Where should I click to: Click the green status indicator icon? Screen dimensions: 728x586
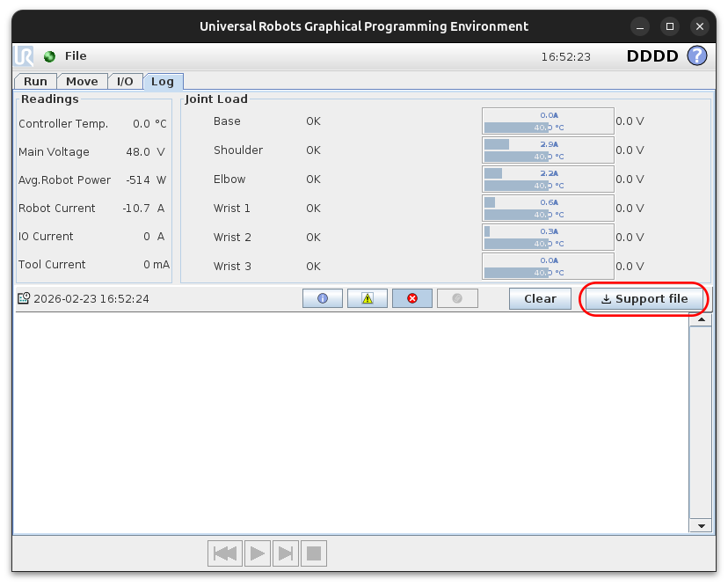[x=49, y=56]
